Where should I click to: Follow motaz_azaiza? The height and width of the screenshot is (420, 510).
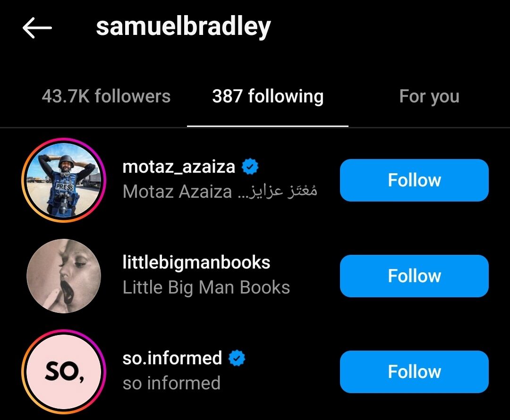click(x=414, y=180)
